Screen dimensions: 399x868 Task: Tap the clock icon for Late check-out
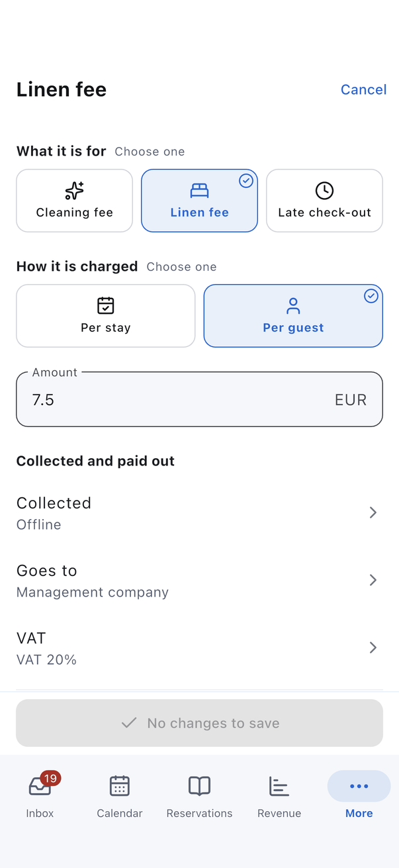pos(324,191)
